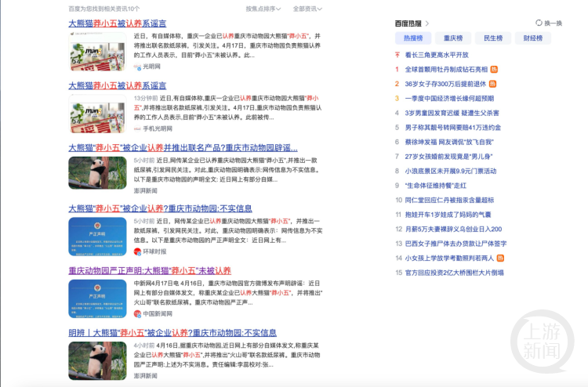
Task: Click source name 光明网
Action: click(151, 67)
